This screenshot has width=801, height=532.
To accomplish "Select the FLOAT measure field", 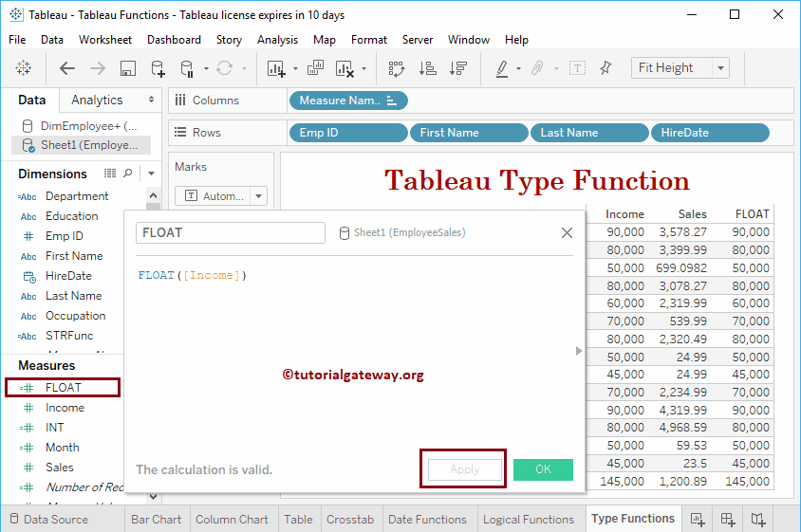I will [63, 388].
